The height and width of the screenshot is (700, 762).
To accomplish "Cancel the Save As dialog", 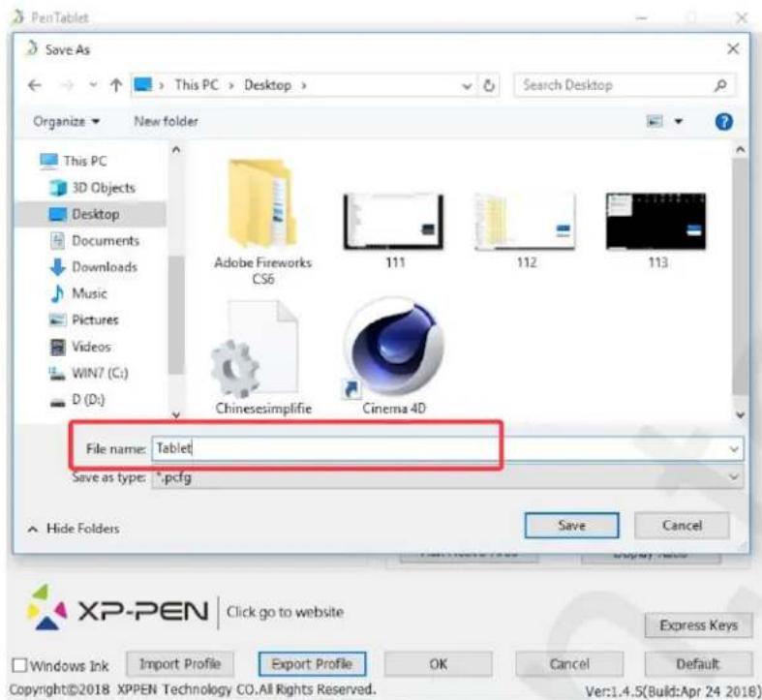I will (682, 526).
